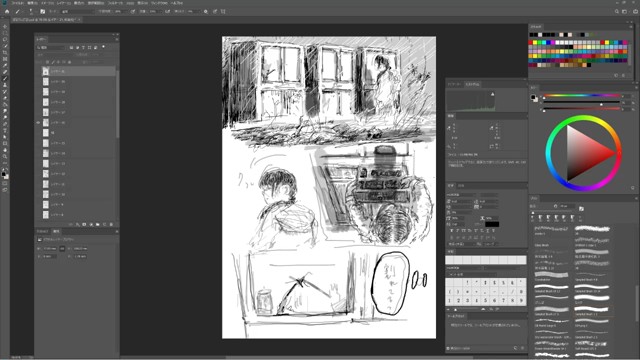Toggle layer filtering switch in Layers panel
The image size is (640, 360).
103,47
